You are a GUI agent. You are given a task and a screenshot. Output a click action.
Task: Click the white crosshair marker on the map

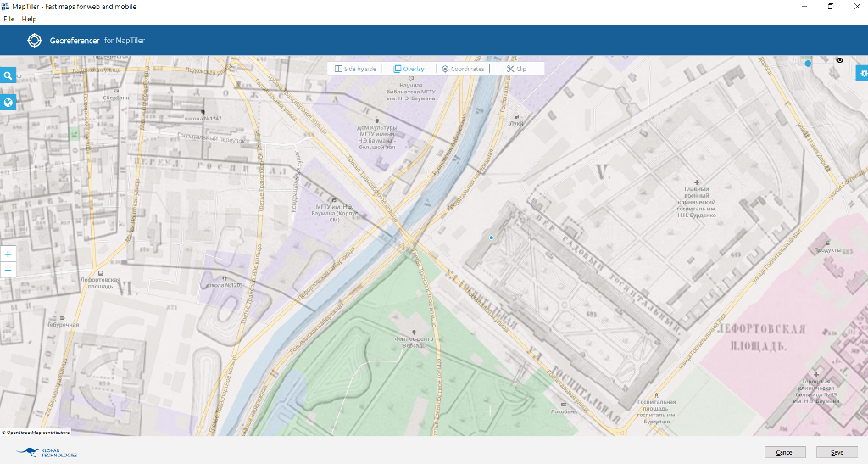(x=490, y=411)
